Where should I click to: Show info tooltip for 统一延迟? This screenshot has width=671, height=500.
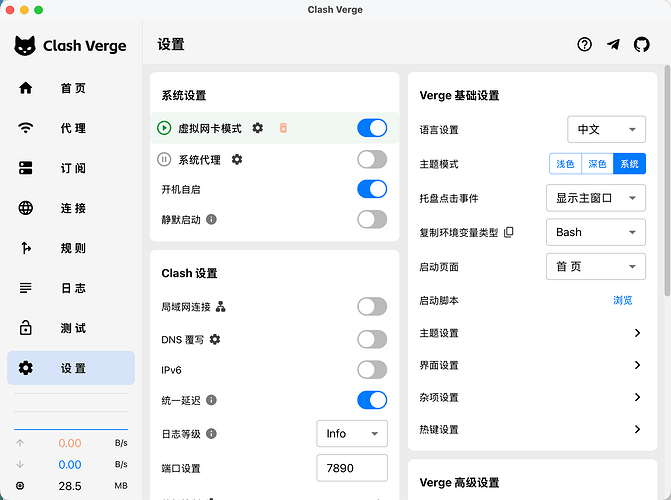tap(211, 400)
